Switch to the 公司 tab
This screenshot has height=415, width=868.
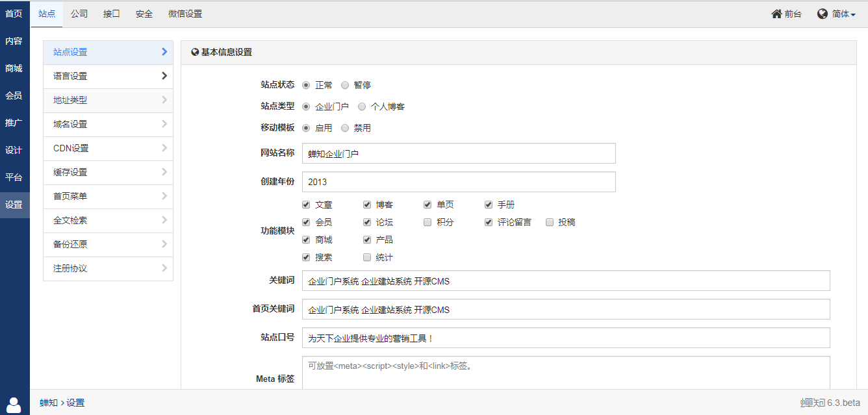[79, 13]
